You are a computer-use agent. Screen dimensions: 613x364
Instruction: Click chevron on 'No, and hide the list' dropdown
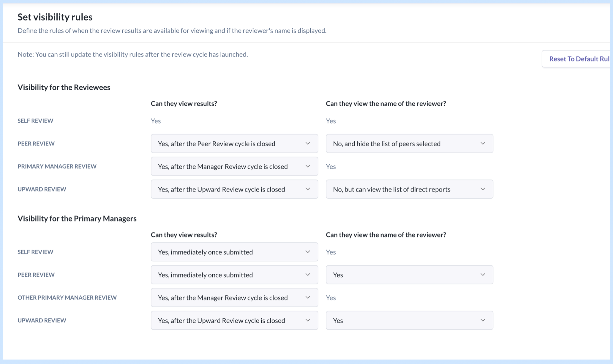tap(483, 144)
